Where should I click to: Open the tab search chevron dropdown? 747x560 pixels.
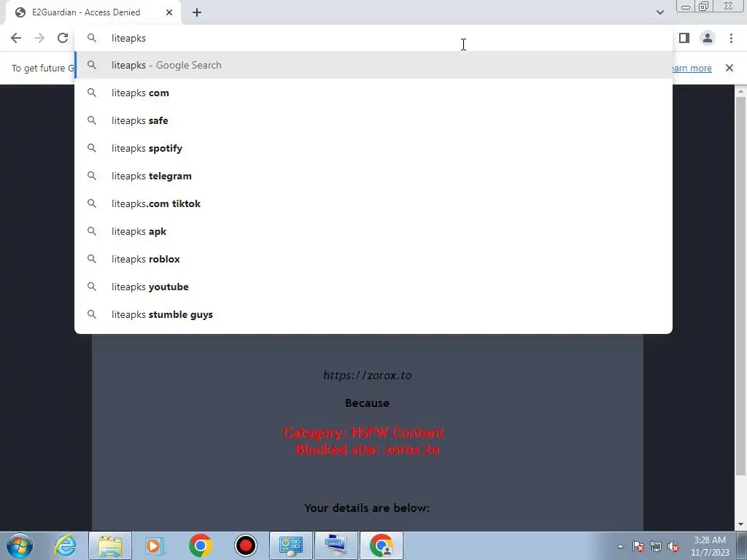coord(659,12)
